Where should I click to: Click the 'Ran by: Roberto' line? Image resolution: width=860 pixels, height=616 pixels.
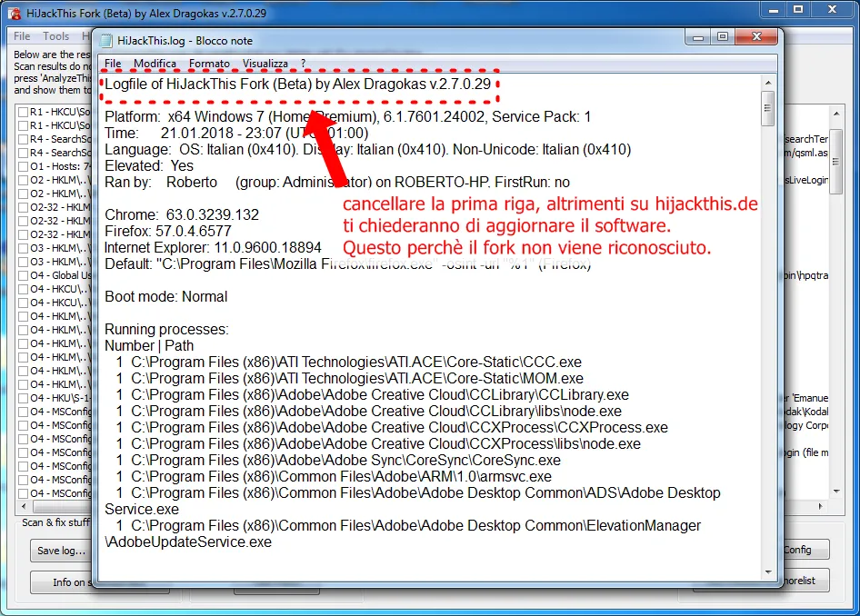(x=336, y=182)
